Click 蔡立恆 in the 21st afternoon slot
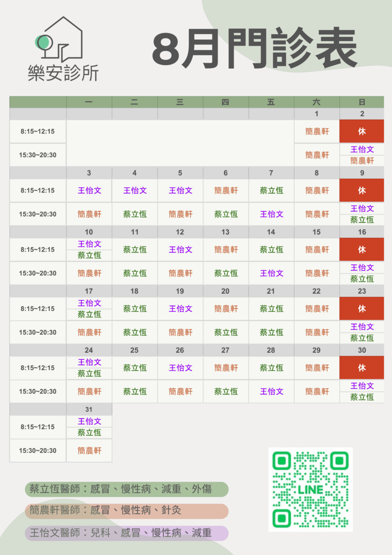392x555 pixels. pyautogui.click(x=272, y=332)
